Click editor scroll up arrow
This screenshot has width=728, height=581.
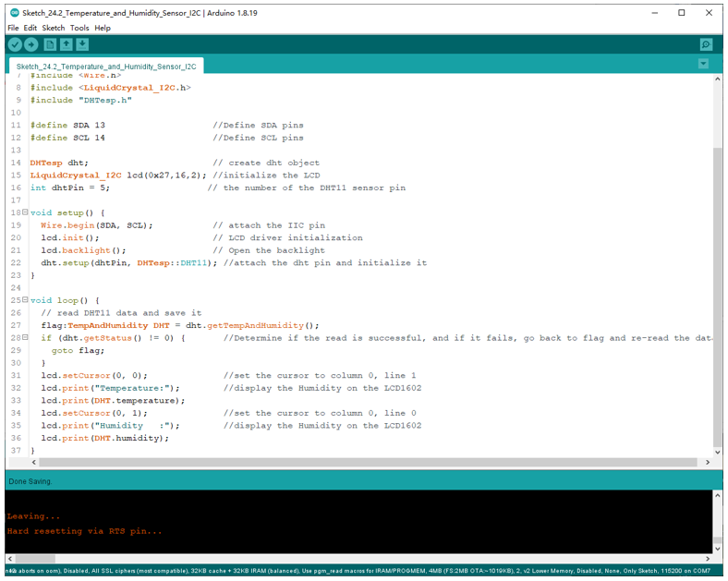coord(718,79)
